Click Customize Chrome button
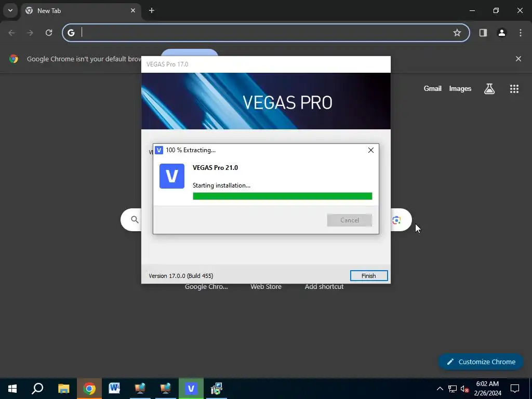Image resolution: width=532 pixels, height=399 pixels. coord(481,362)
